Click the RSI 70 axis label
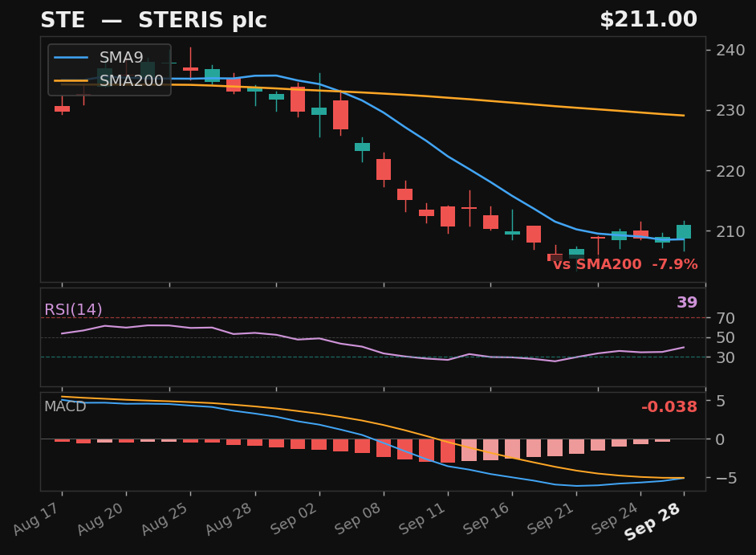The image size is (756, 555). tap(726, 319)
